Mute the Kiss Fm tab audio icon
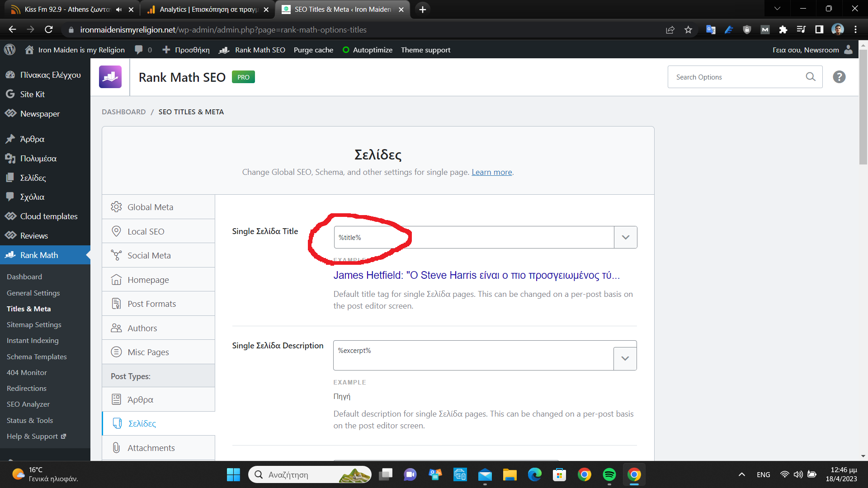Screen dimensions: 868x488 pyautogui.click(x=118, y=9)
